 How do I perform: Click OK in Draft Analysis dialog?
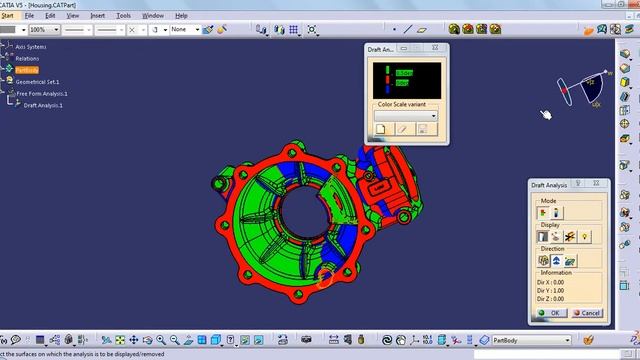551,313
